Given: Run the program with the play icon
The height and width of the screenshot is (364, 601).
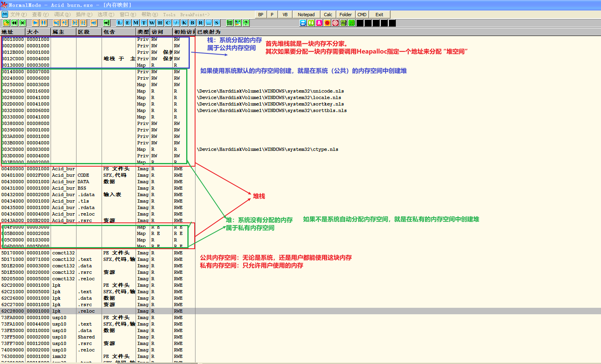Looking at the screenshot, I should tap(35, 23).
